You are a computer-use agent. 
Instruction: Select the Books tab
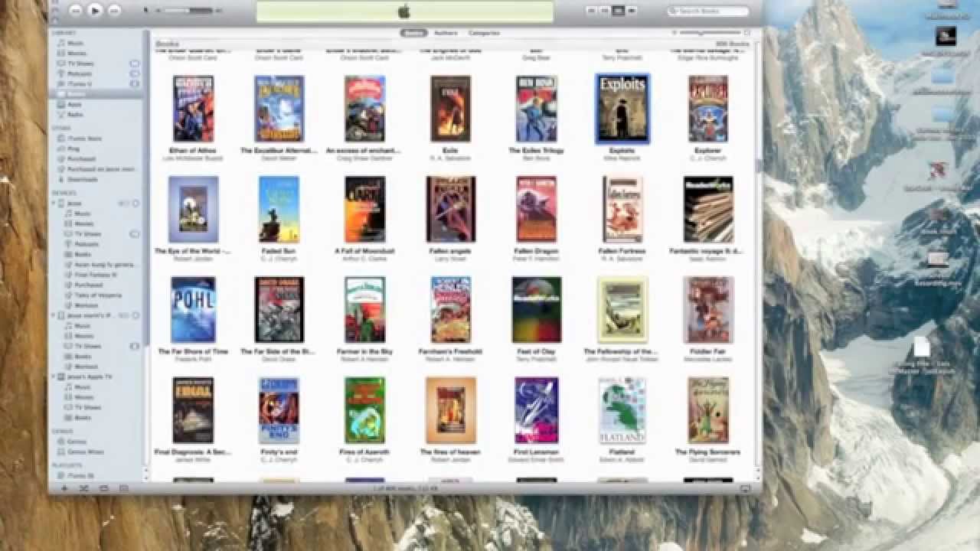click(x=414, y=33)
